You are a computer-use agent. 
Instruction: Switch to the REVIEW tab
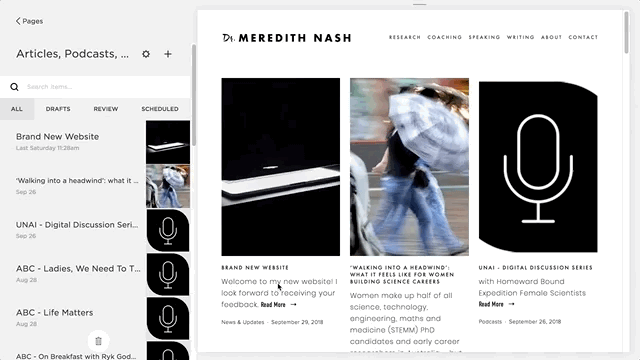106,109
